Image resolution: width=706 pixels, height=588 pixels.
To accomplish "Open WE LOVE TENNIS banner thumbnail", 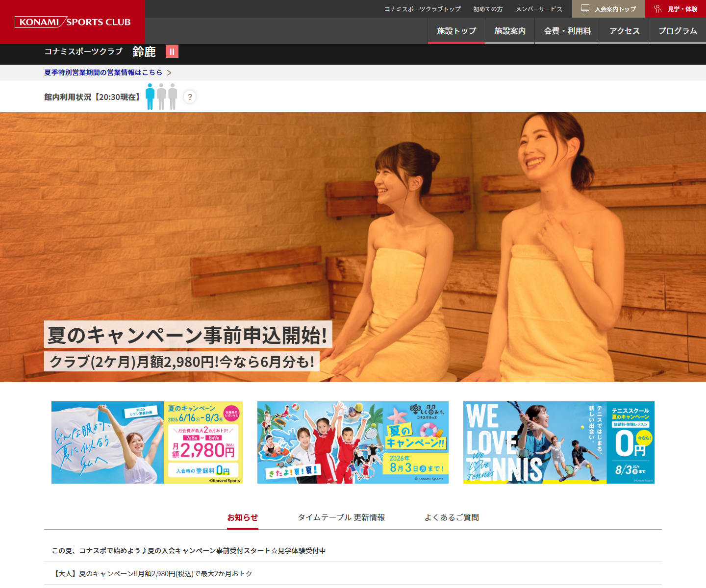I will (559, 442).
